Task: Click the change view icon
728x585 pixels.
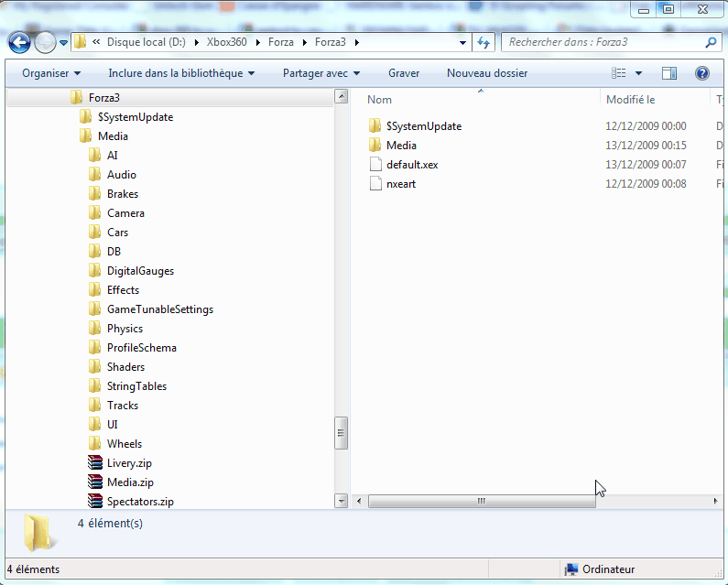Action: (x=618, y=73)
